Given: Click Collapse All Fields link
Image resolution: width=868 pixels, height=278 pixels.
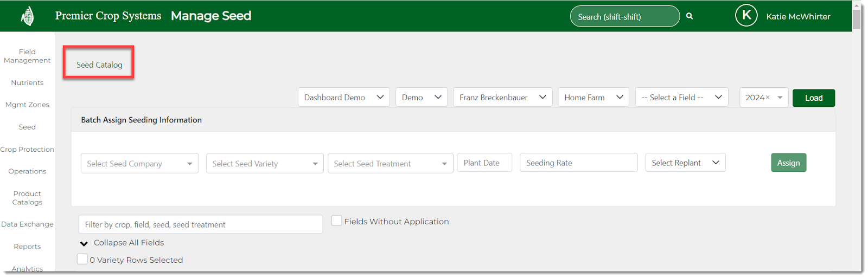Looking at the screenshot, I should click(129, 243).
